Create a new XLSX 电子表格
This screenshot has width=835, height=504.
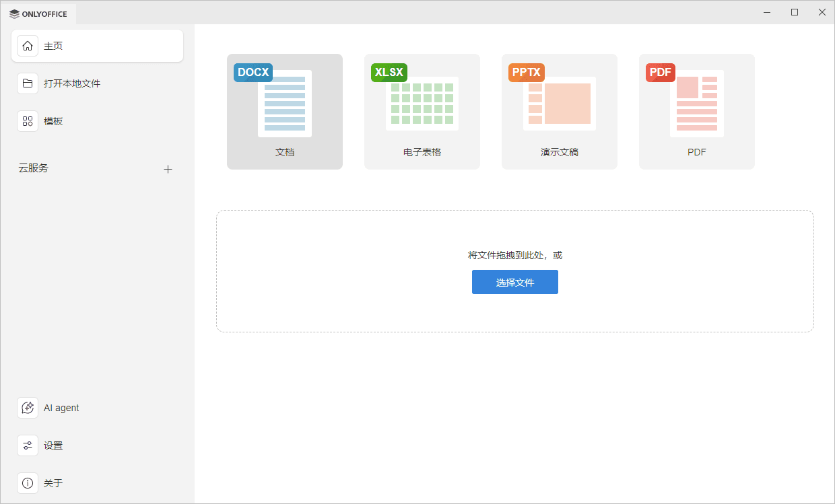pyautogui.click(x=422, y=112)
